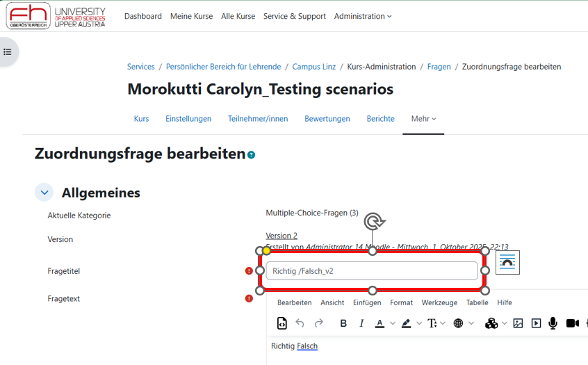Open the Einfügen editor menu
This screenshot has height=365, width=588.
click(x=367, y=302)
